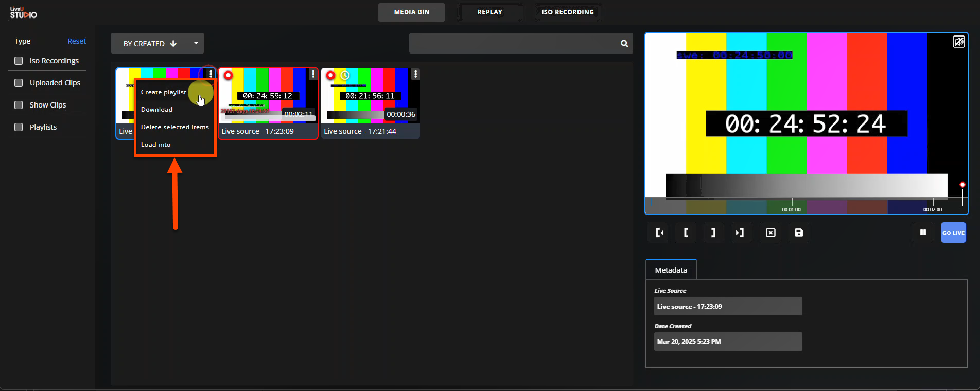Set the clip out point marker
Image resolution: width=980 pixels, height=391 pixels.
tap(713, 233)
